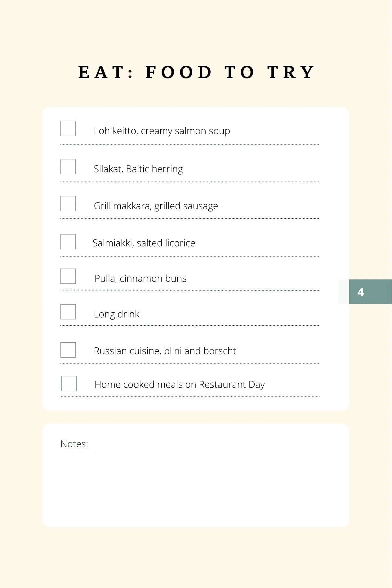Check the Grillimakkara grilled sausage box
This screenshot has height=588, width=392.
pos(68,203)
